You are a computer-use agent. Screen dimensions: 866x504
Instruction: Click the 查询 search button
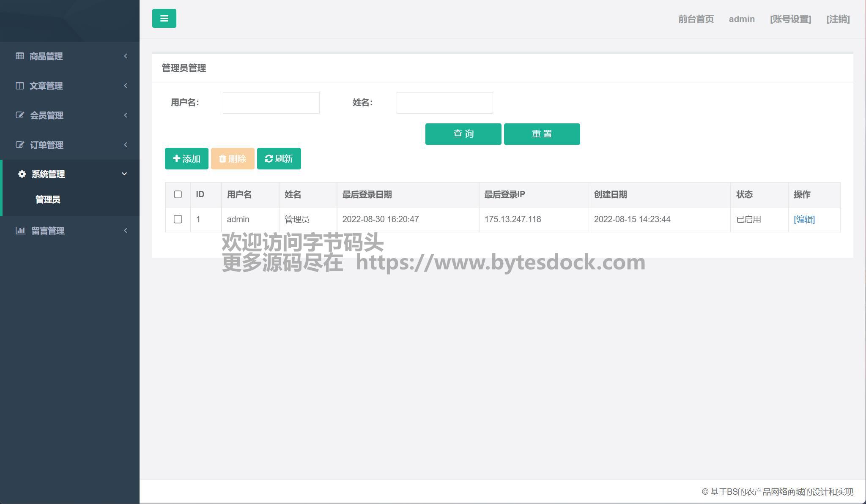tap(463, 134)
